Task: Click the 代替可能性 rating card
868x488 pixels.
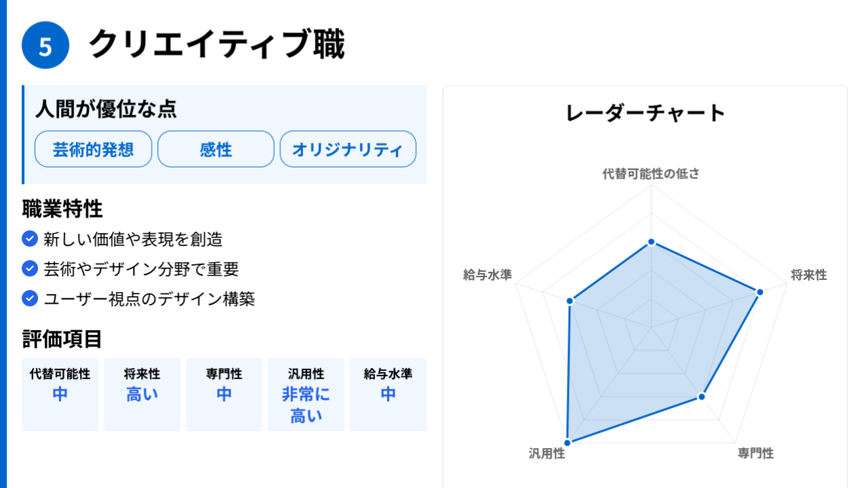Action: pos(60,394)
